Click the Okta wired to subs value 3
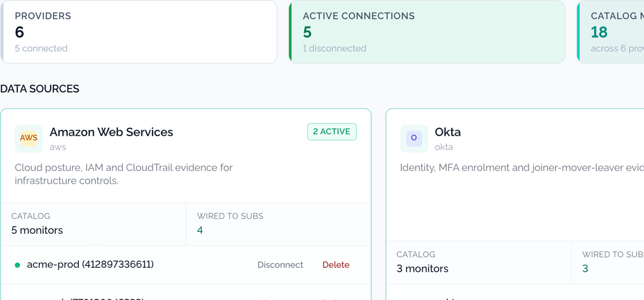Image resolution: width=644 pixels, height=300 pixels. coord(585,269)
